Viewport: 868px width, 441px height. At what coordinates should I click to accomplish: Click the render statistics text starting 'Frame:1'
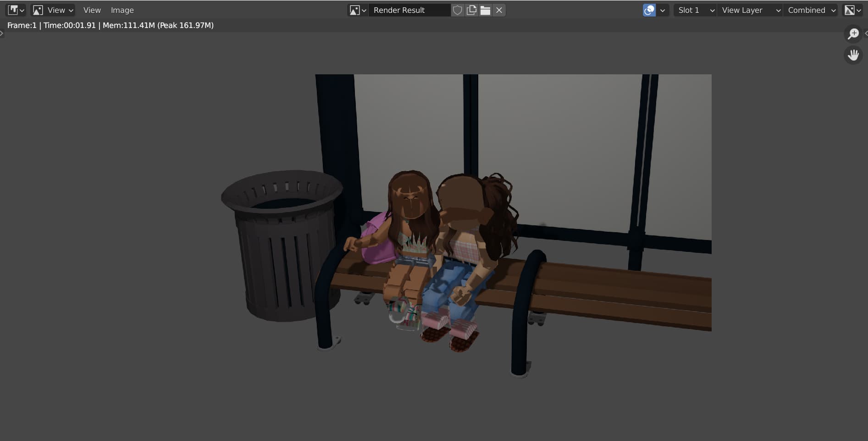pos(111,25)
